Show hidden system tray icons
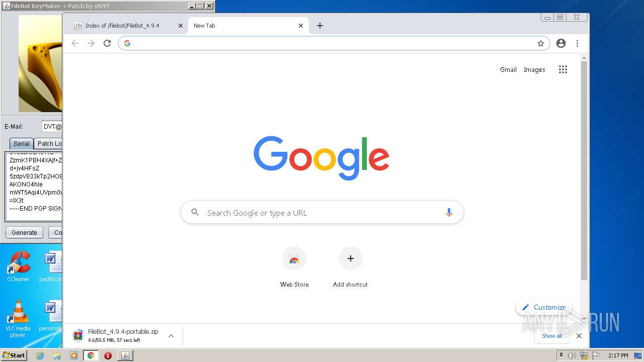Screen dimensions: 644x362 click(x=561, y=355)
